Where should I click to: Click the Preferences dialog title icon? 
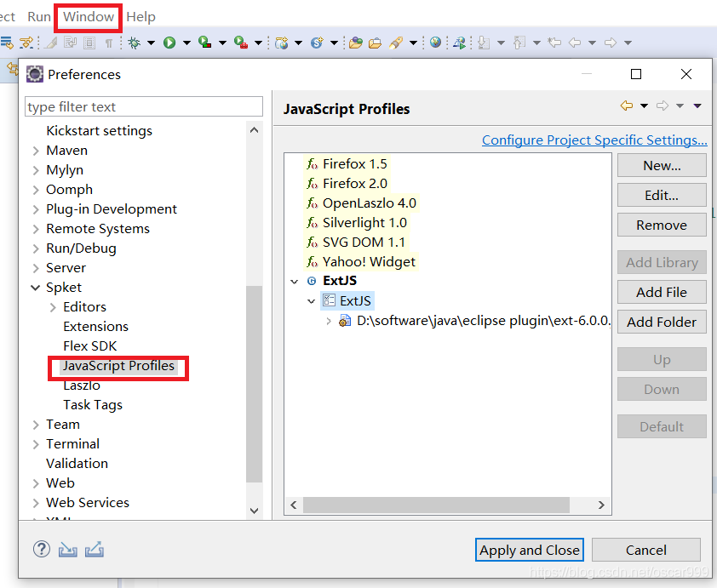click(x=34, y=74)
